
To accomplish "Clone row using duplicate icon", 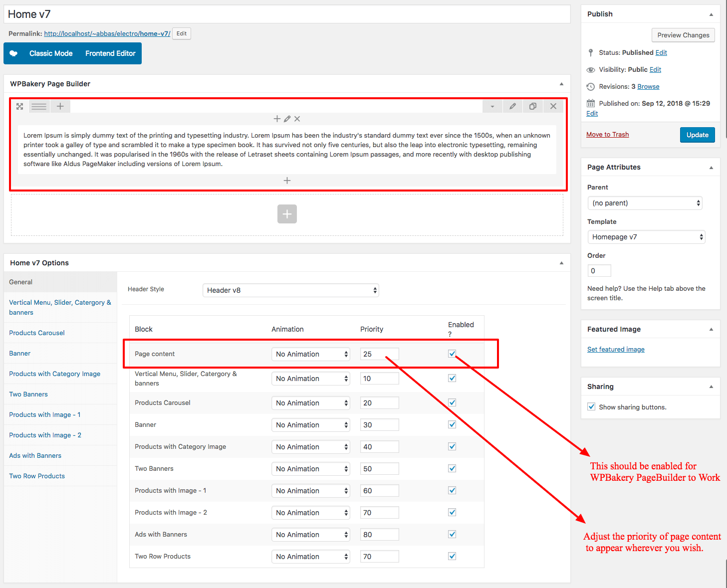I will coord(533,106).
